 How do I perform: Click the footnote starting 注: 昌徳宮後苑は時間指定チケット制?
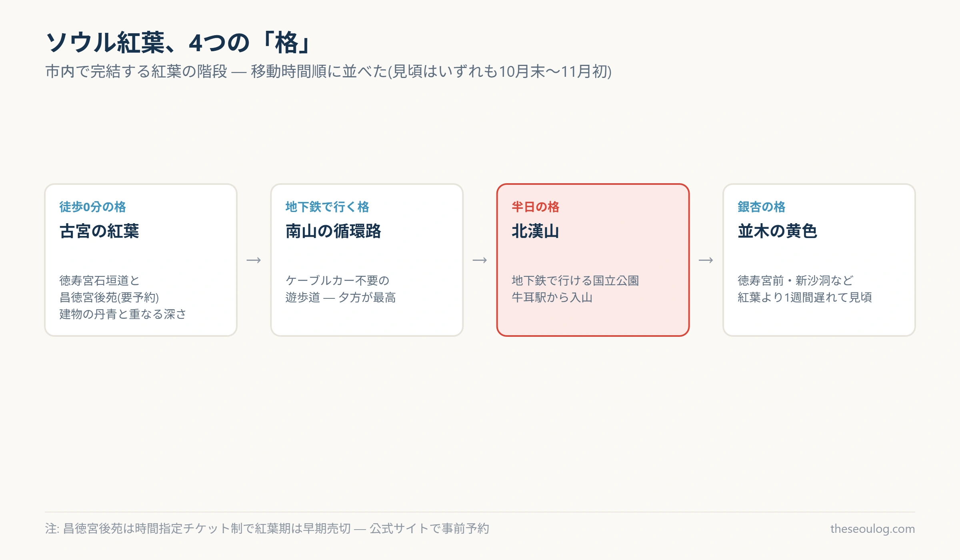[x=267, y=528]
